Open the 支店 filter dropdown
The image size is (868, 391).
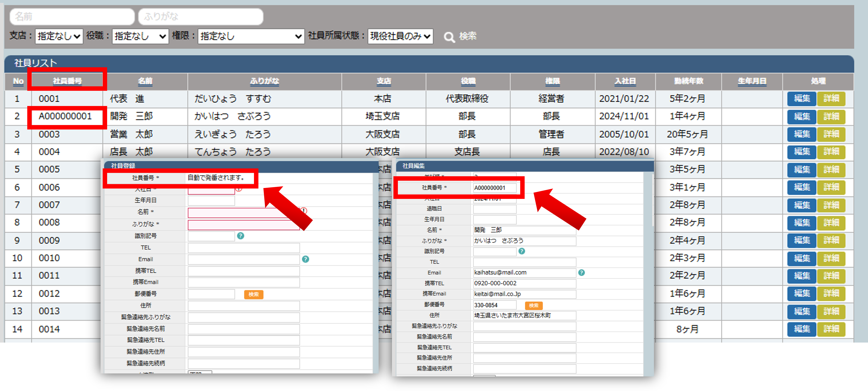59,36
